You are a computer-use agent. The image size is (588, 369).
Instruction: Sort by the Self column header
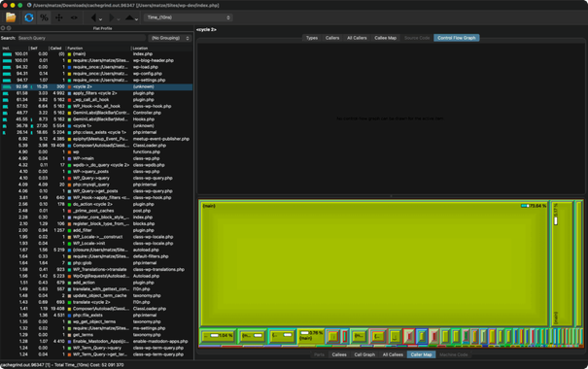tap(39, 48)
